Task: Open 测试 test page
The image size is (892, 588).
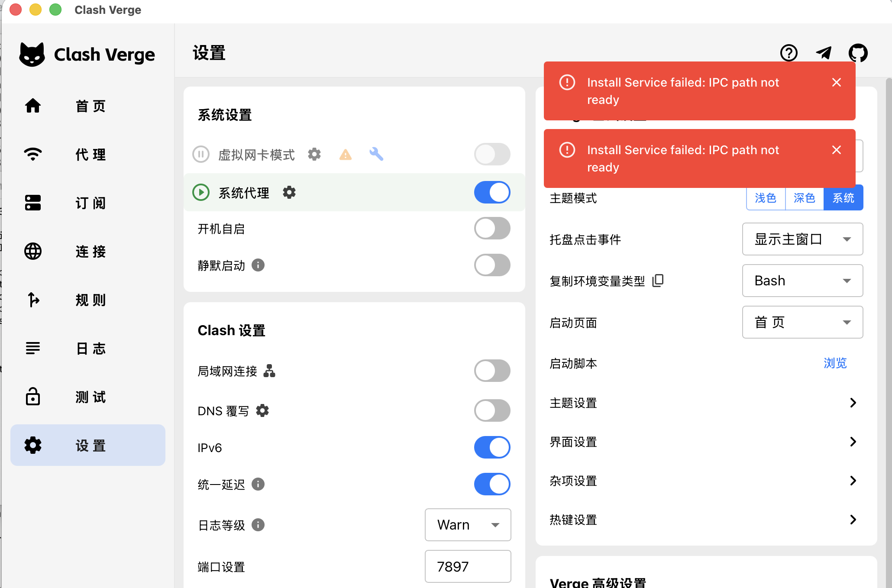Action: pos(88,397)
